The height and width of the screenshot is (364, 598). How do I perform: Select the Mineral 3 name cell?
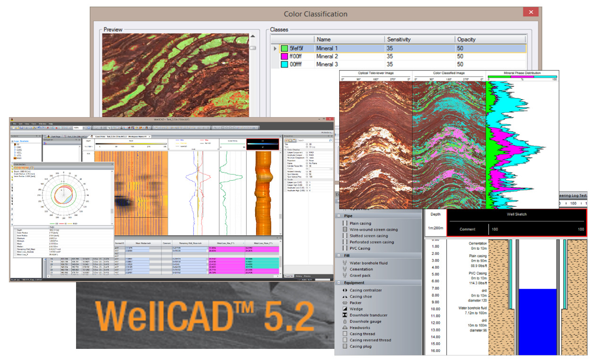pos(349,64)
